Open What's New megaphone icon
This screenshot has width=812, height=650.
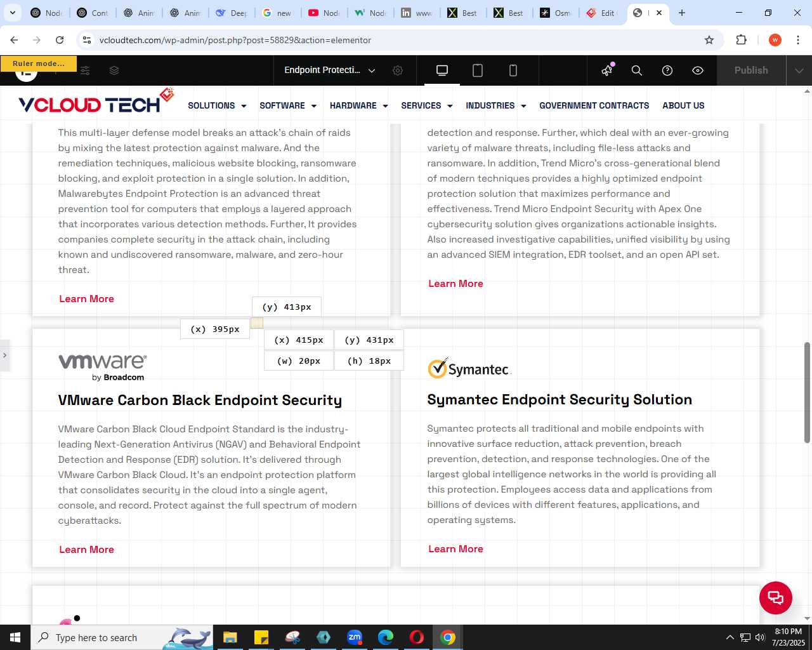[607, 70]
